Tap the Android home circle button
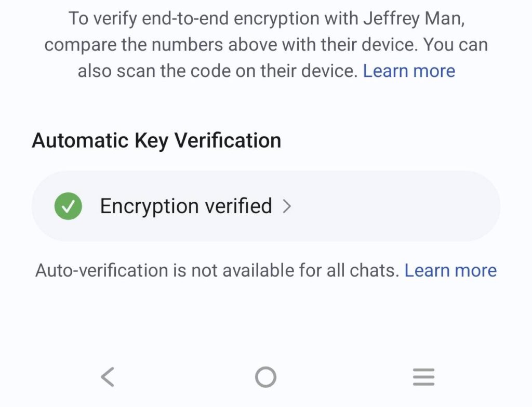The width and height of the screenshot is (532, 407). [265, 377]
